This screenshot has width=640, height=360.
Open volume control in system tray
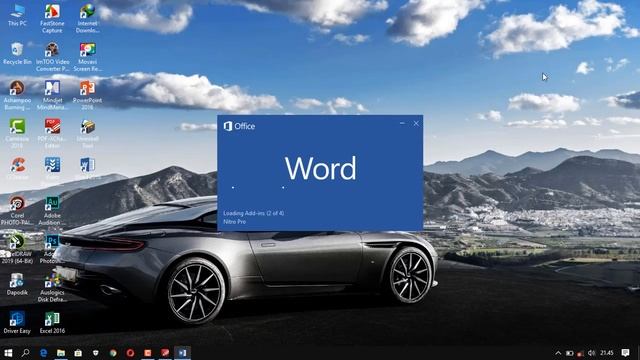[591, 353]
